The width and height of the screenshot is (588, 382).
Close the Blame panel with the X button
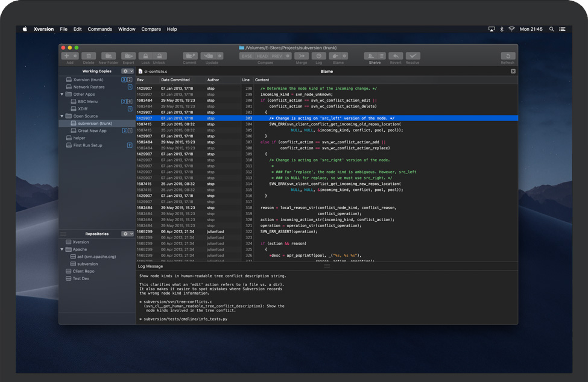pyautogui.click(x=513, y=71)
